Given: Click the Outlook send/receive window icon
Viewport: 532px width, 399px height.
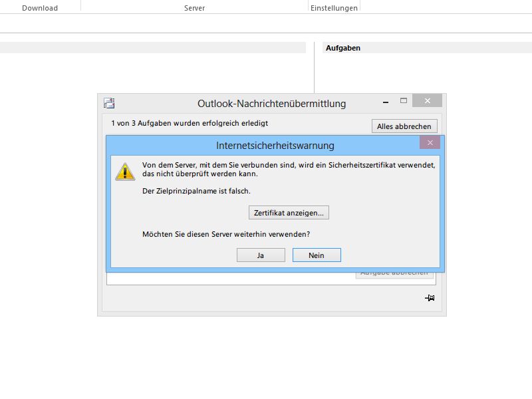Looking at the screenshot, I should click(x=109, y=103).
